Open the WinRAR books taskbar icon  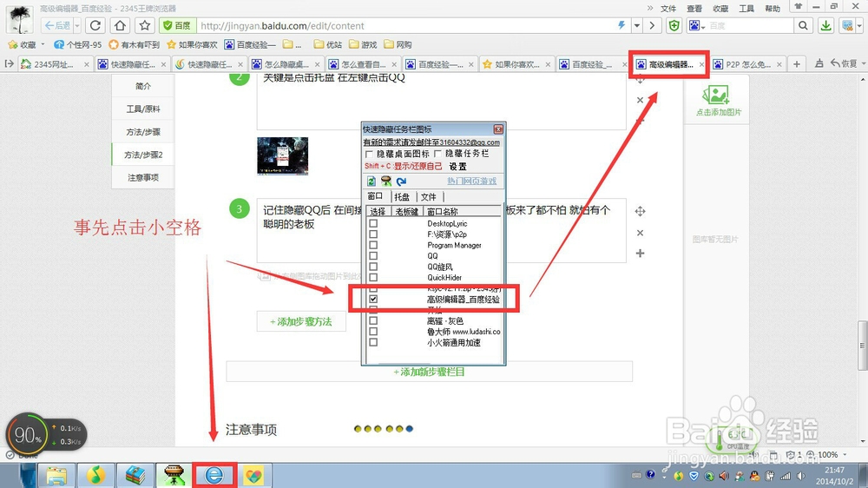tap(135, 475)
